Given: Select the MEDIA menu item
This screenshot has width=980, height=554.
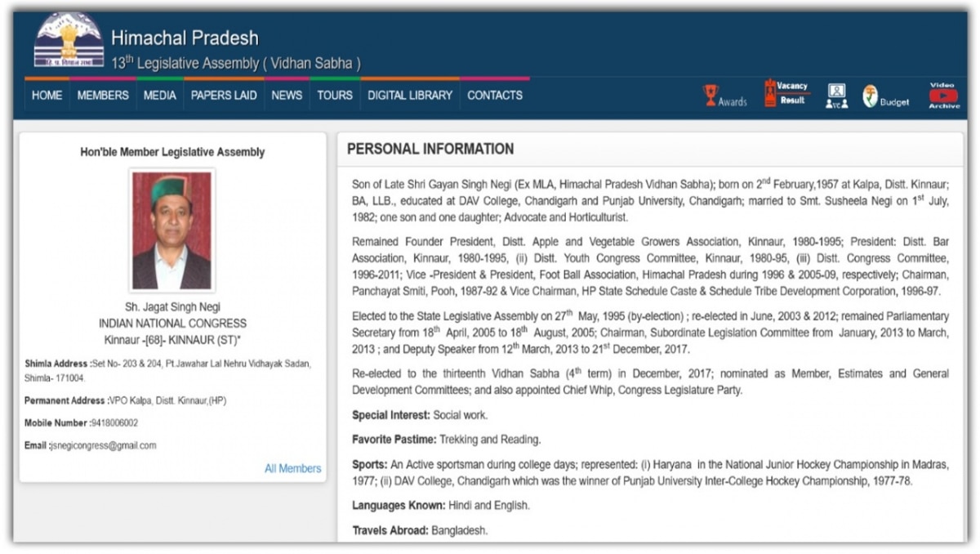Looking at the screenshot, I should click(x=159, y=96).
